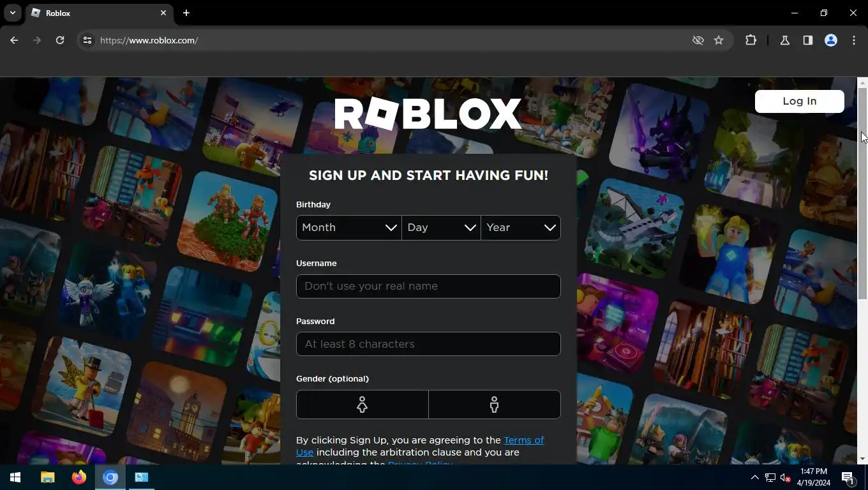868x490 pixels.
Task: Click the Chrome taskbar icon
Action: pos(110,477)
